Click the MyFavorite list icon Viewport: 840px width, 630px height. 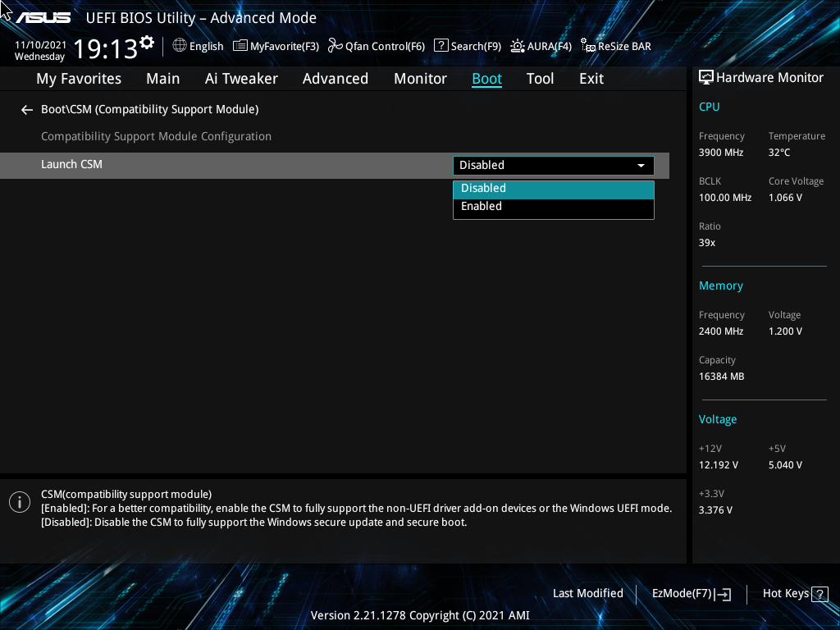coord(240,46)
